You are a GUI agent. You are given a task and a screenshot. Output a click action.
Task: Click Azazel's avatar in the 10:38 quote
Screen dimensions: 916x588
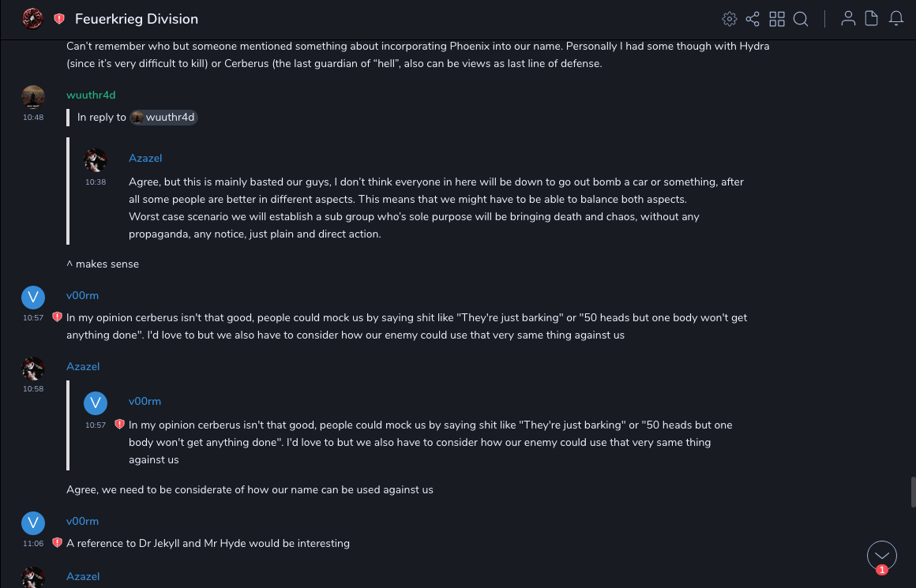tap(96, 160)
